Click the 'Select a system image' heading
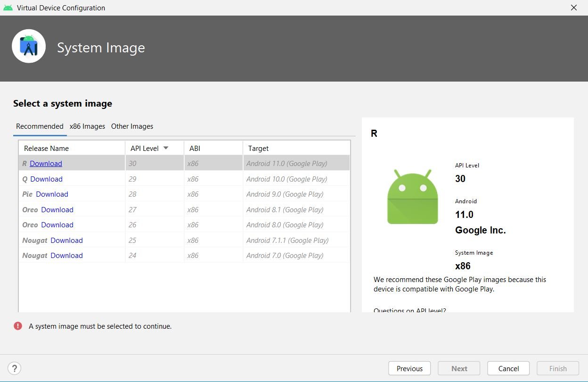This screenshot has width=588, height=382. point(63,104)
